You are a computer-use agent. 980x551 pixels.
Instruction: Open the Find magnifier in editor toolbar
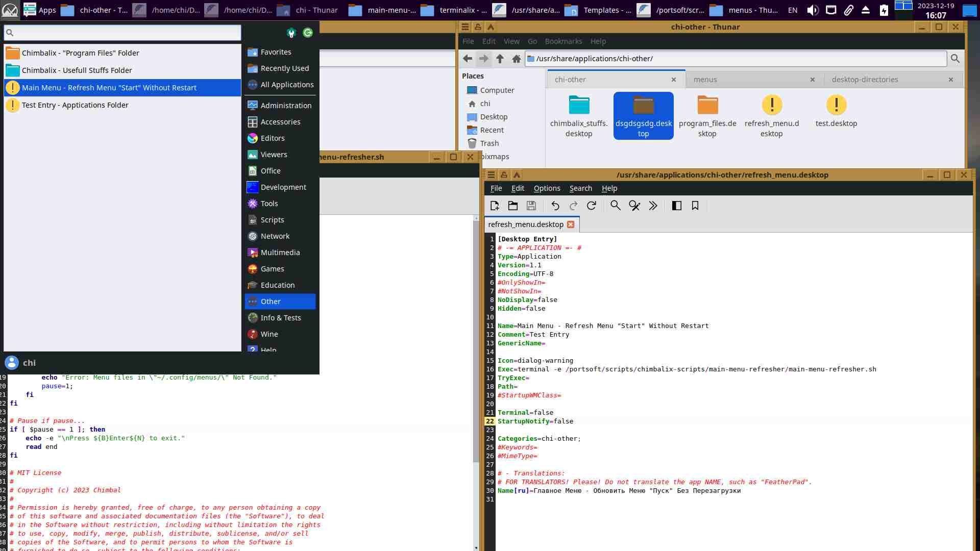click(616, 206)
